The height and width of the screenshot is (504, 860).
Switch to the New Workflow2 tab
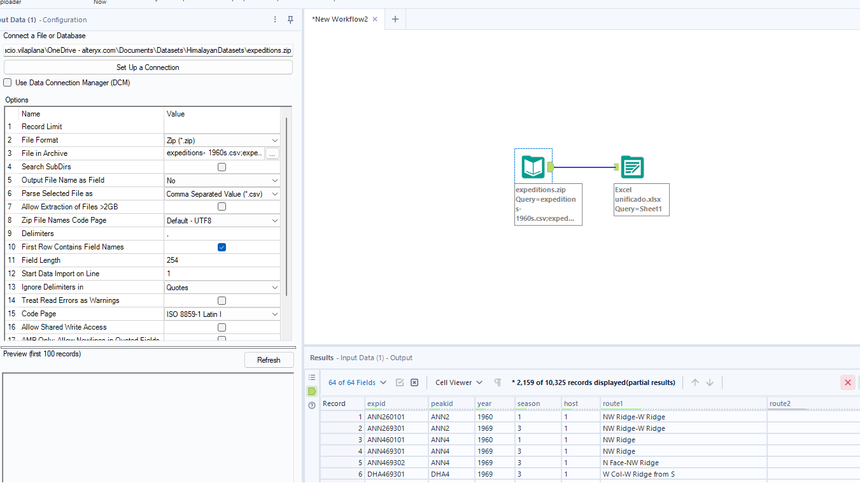click(x=339, y=19)
